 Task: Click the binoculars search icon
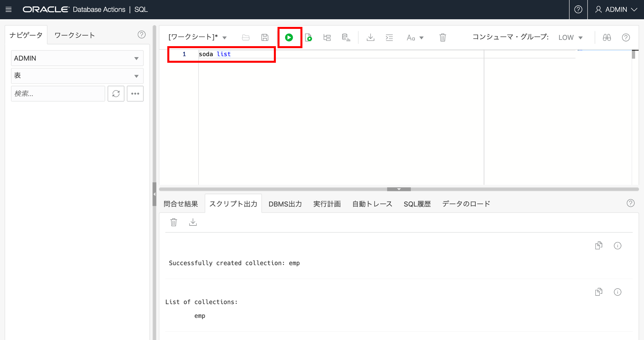(606, 38)
